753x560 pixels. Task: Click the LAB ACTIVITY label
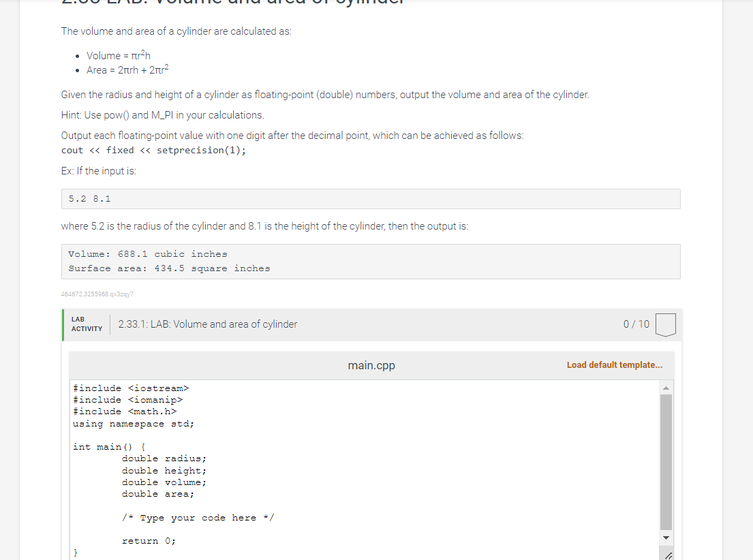87,324
